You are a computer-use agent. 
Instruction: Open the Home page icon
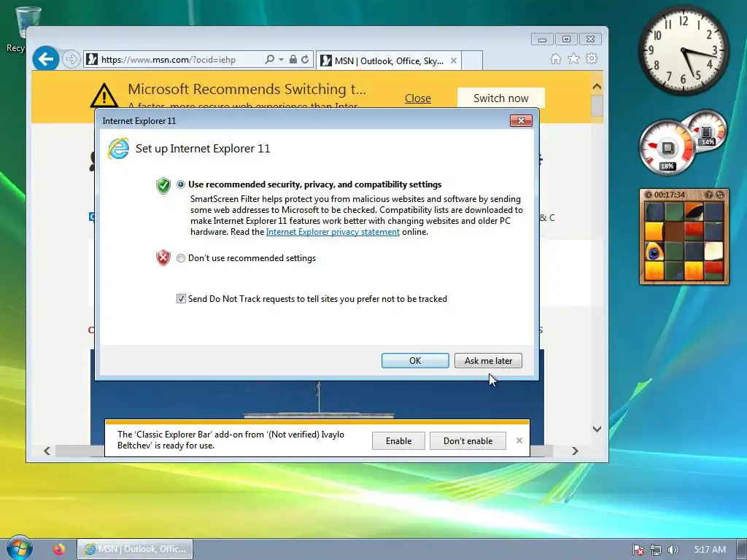pos(555,58)
